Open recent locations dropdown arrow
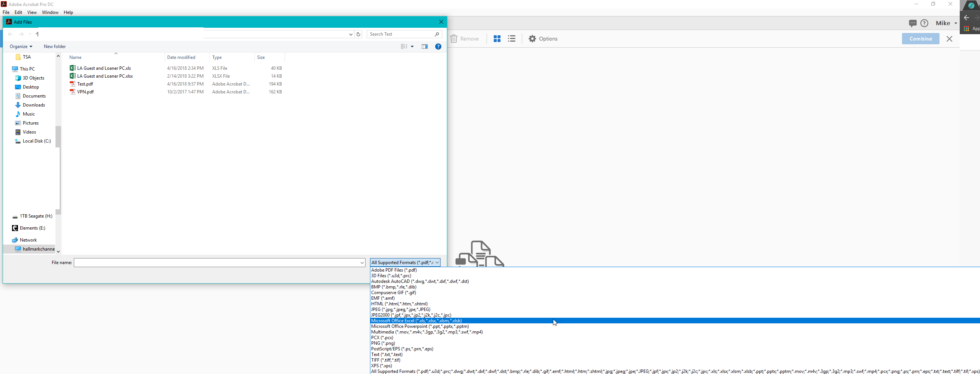This screenshot has height=374, width=980. pos(30,34)
